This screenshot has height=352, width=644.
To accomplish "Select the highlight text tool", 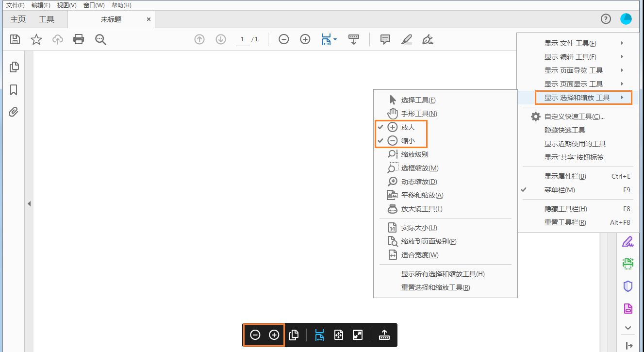I will tap(407, 39).
